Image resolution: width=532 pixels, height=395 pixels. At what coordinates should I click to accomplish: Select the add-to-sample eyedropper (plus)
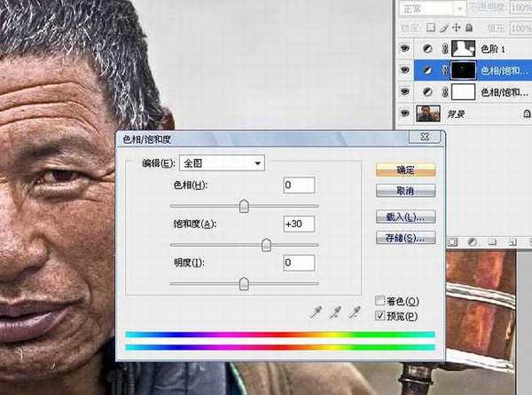tap(335, 312)
